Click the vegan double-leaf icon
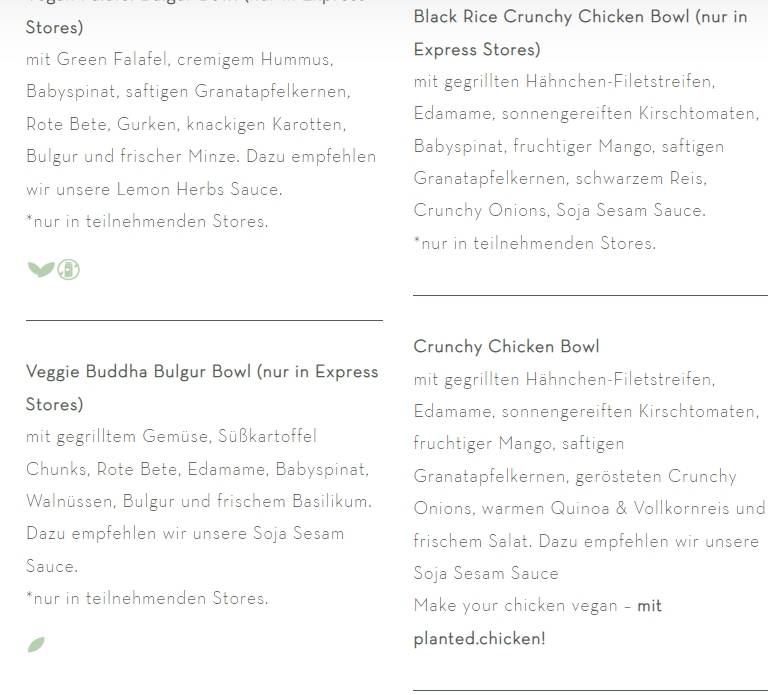Viewport: 768px width, 695px height. click(x=41, y=269)
